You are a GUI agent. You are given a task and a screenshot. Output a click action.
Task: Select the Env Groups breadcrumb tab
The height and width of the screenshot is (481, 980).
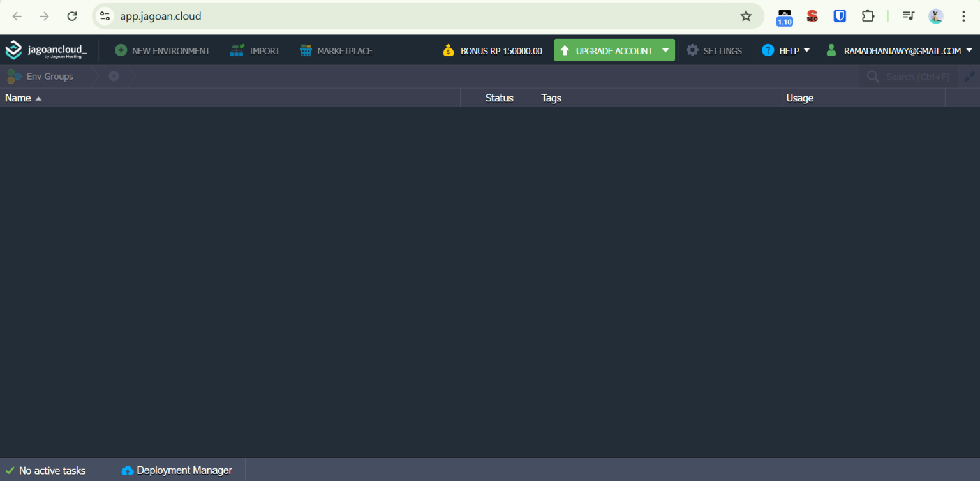pyautogui.click(x=50, y=76)
